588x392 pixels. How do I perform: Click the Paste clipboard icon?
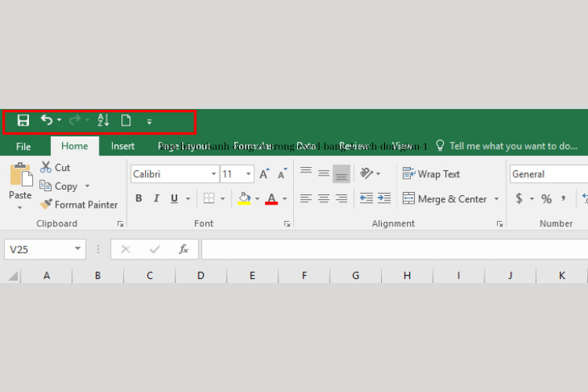coord(20,174)
